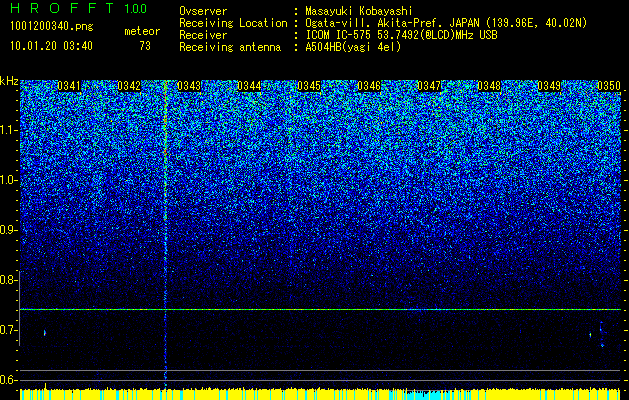
Task: Click the 1.1 frequency axis label
Action: [8, 130]
